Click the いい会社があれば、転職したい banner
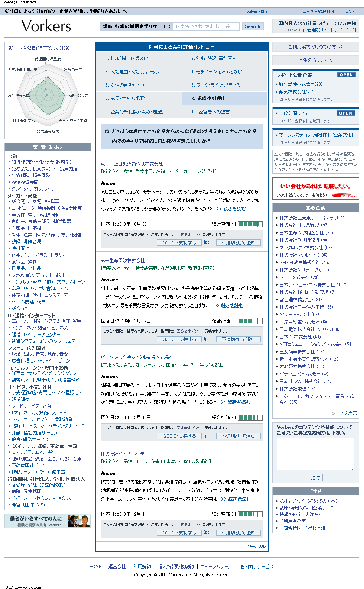Viewport: 364px width, 589px height. pos(315,189)
